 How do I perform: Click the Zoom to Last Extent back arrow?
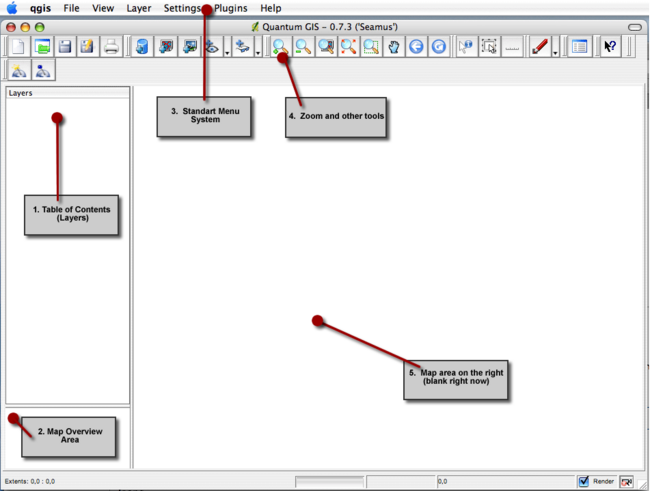pos(416,46)
